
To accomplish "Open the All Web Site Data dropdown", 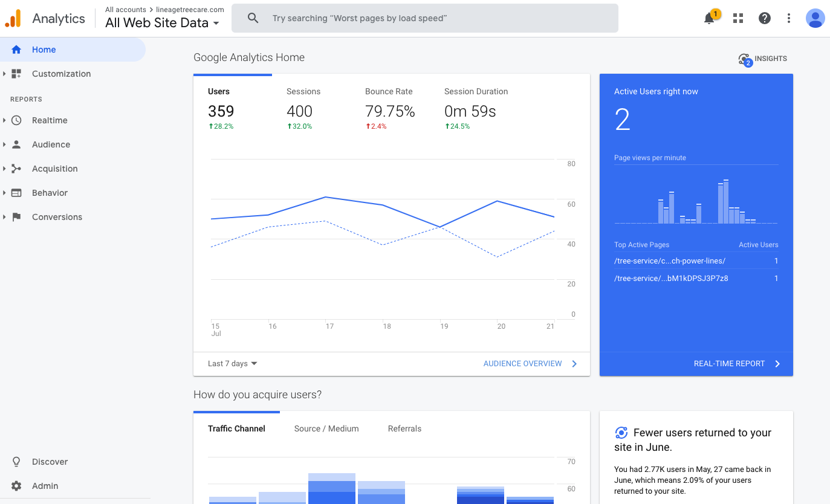I will pyautogui.click(x=162, y=23).
